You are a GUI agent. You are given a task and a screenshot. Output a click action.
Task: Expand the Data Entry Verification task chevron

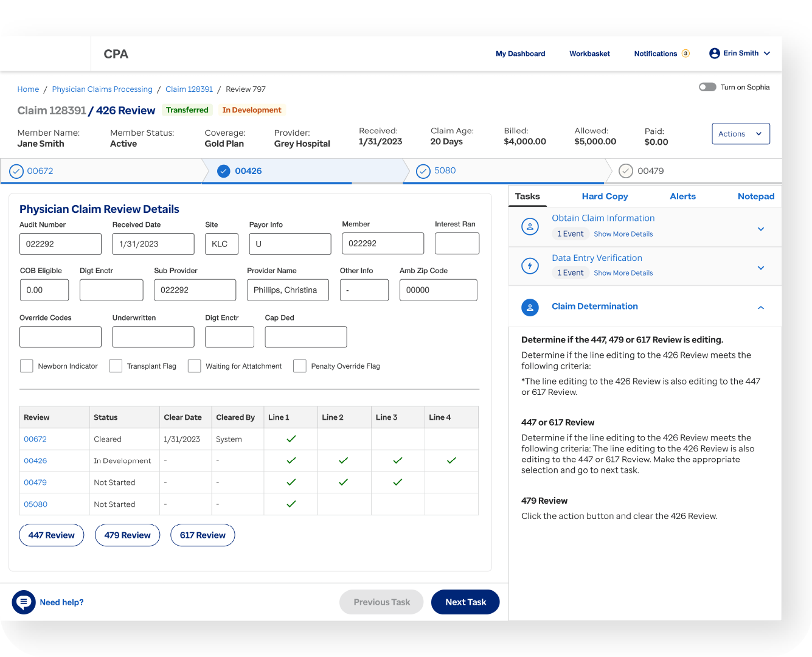pos(761,268)
